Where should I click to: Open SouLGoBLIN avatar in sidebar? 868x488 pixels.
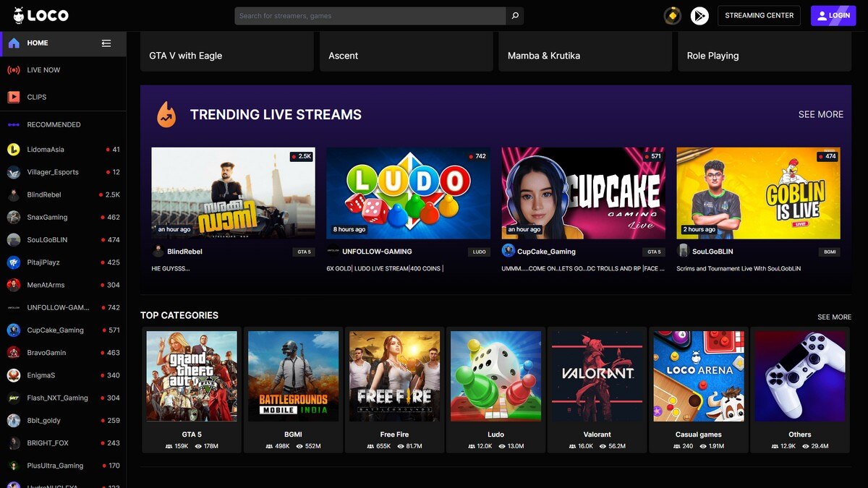(x=14, y=240)
